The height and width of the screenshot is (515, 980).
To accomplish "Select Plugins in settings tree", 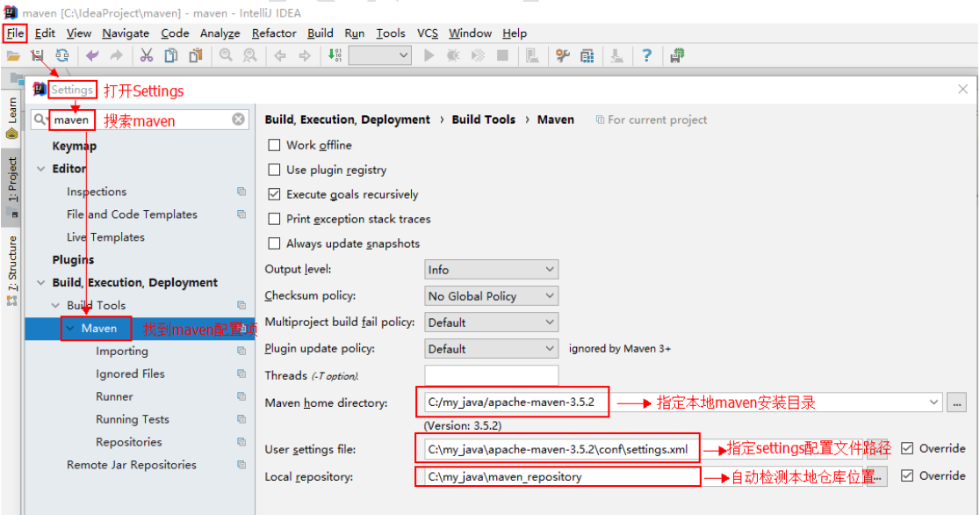I will [x=73, y=259].
